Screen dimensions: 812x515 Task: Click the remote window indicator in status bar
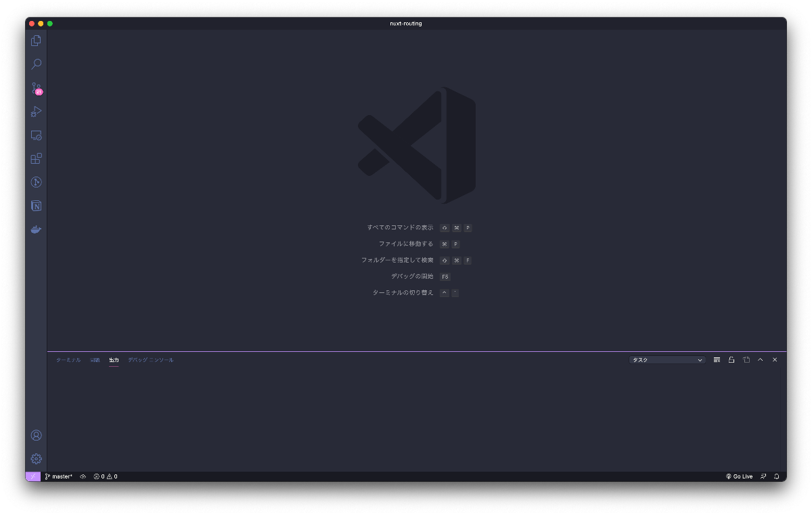tap(32, 476)
